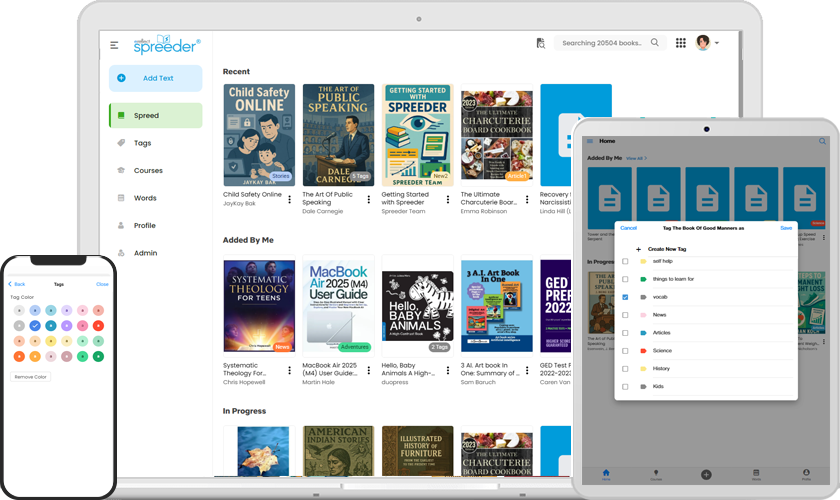Check the self help tag checkbox
This screenshot has width=840, height=500.
coord(625,261)
